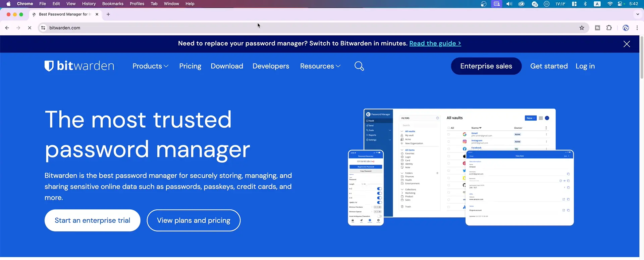
Task: Expand the Products dropdown
Action: (150, 66)
